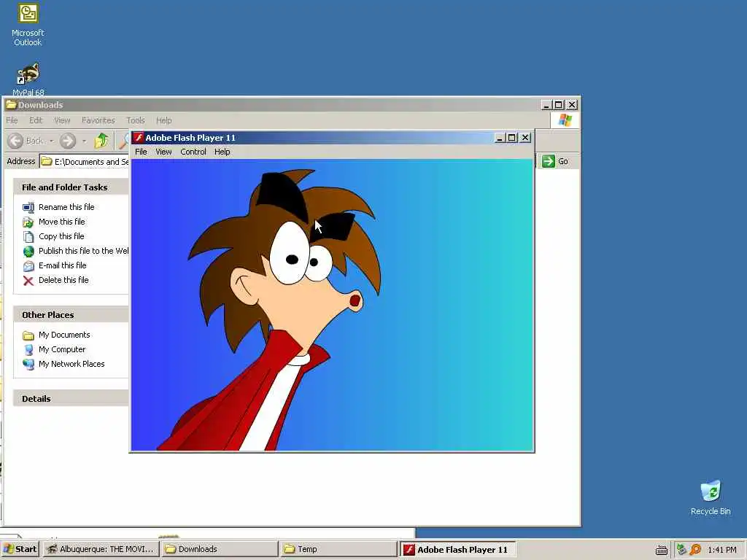
Task: Maximize the Downloads window
Action: (x=559, y=105)
